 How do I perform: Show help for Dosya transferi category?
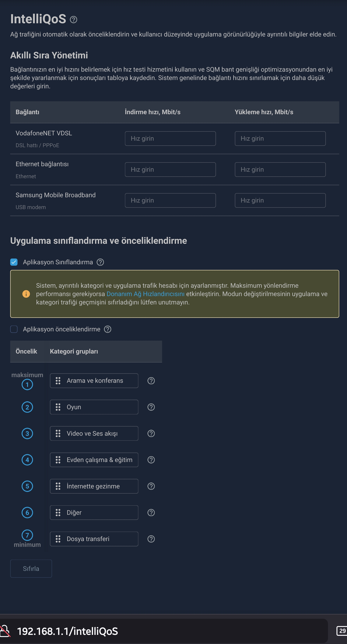(151, 539)
